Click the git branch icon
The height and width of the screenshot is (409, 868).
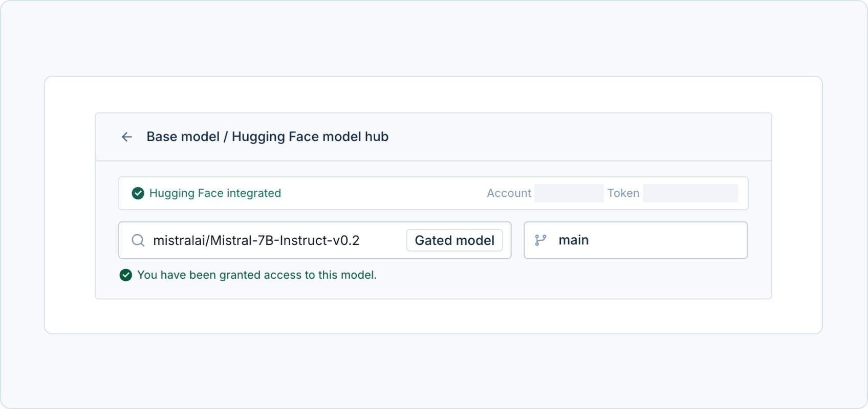pyautogui.click(x=540, y=240)
